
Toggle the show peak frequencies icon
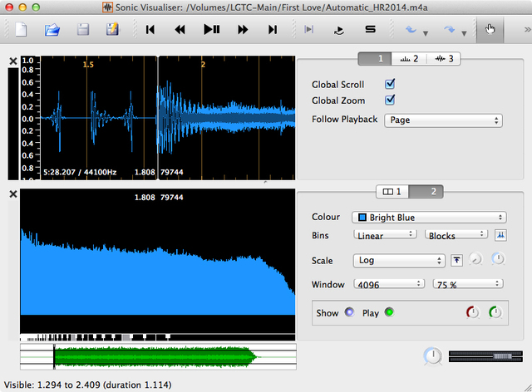click(x=500, y=236)
